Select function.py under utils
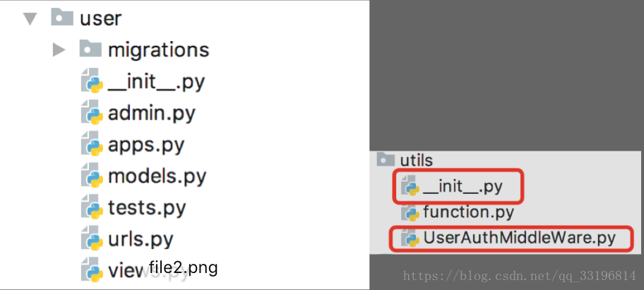The height and width of the screenshot is (290, 644). 469,213
